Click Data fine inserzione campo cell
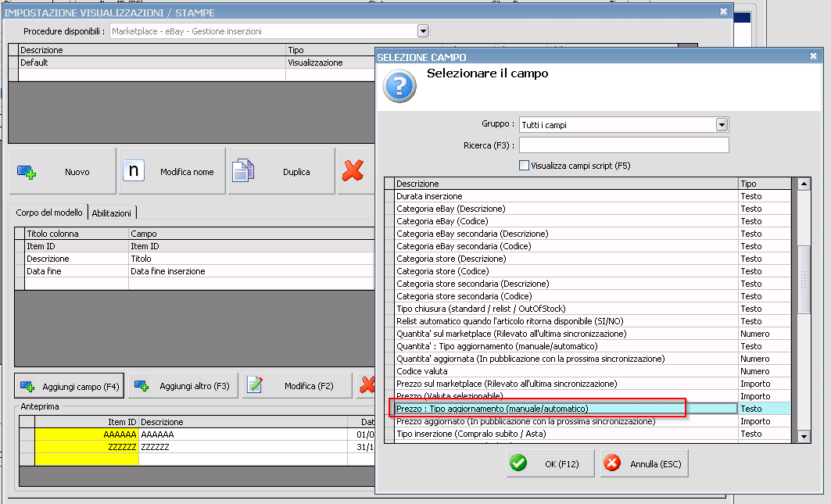 (251, 271)
